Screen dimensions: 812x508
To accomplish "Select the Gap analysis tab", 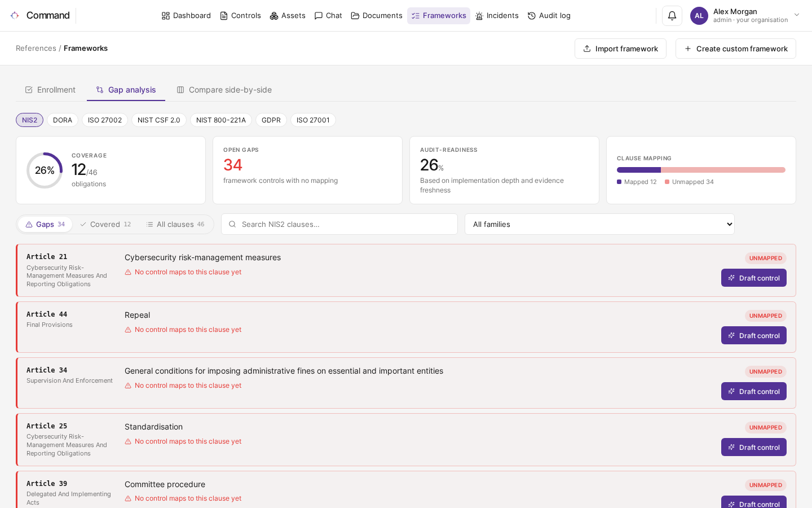I will pos(126,90).
